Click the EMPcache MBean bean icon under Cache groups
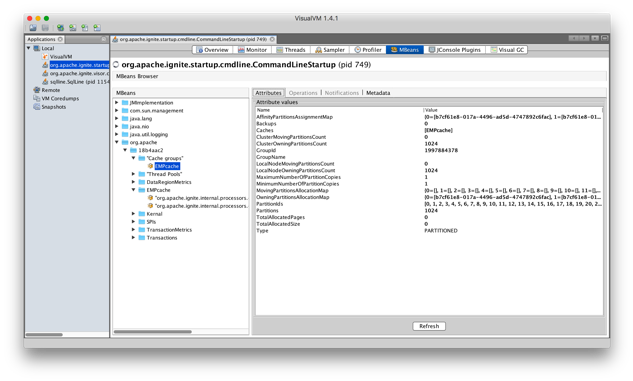Viewport: 633px width, 381px height. click(150, 166)
